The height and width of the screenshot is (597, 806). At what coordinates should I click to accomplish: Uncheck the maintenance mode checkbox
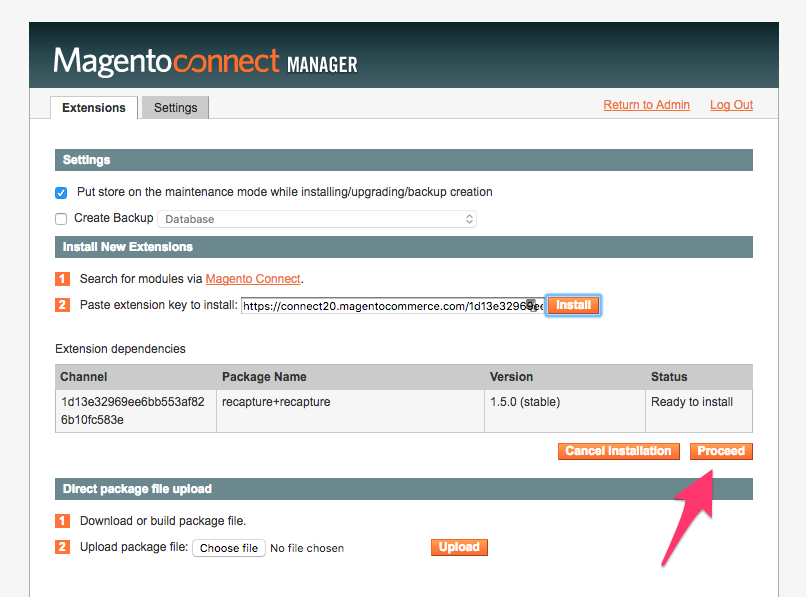coord(61,193)
